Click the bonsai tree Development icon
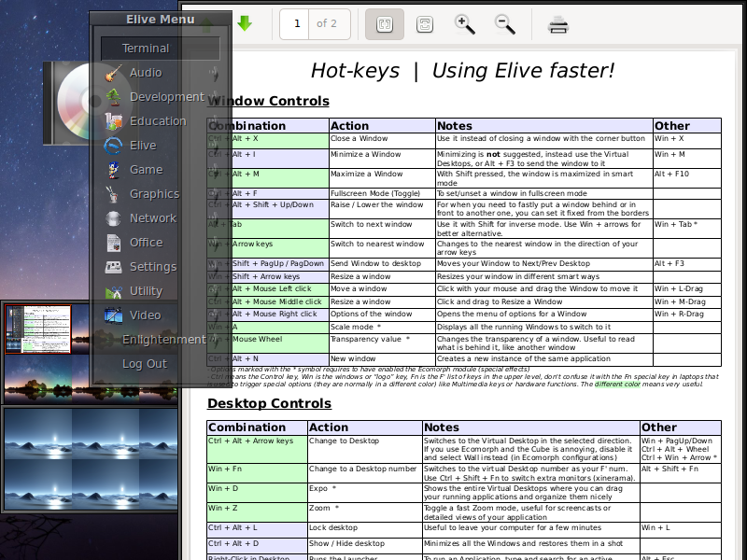Viewport: 747px width, 560px height. [113, 97]
